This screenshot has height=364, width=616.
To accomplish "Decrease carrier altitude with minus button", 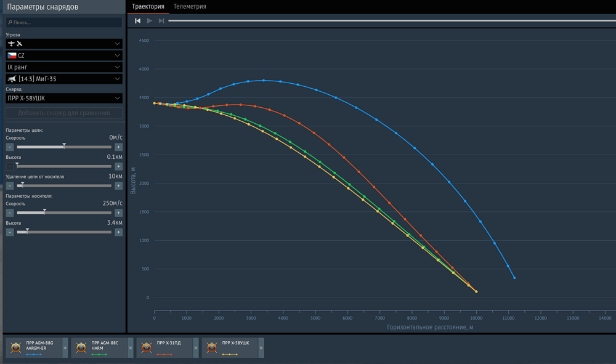I will tap(10, 232).
